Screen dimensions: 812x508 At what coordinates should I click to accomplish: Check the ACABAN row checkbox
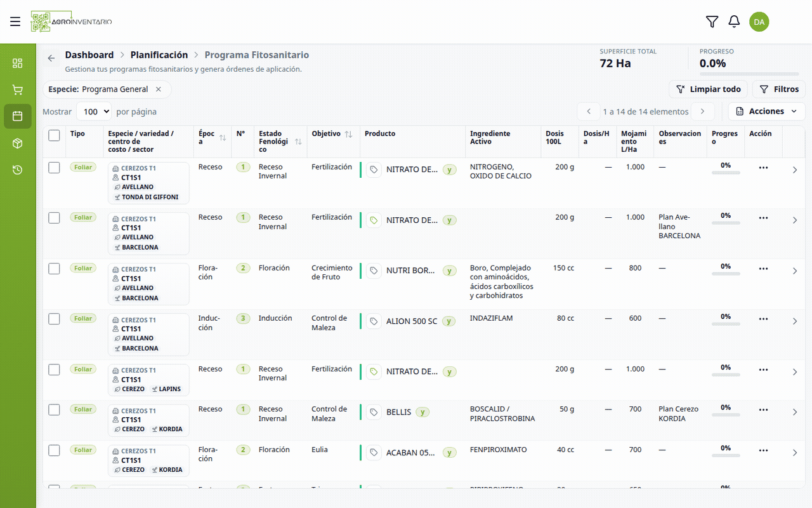click(x=55, y=450)
